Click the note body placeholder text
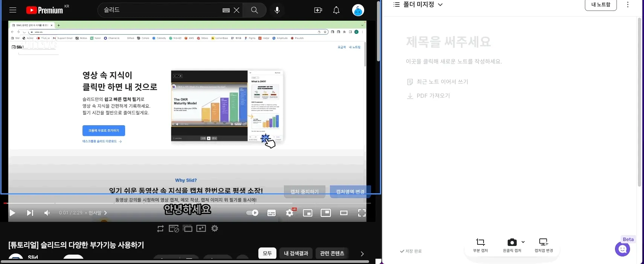This screenshot has width=644, height=264. click(454, 61)
